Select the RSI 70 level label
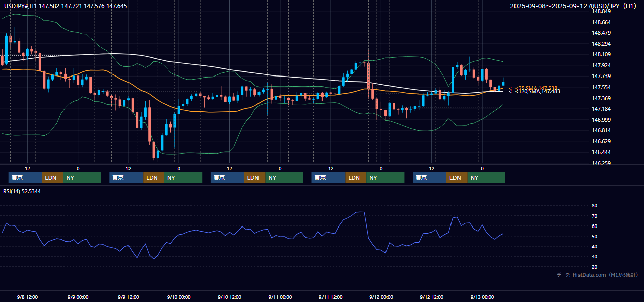Screen dimensions: 644x302 [x=595, y=216]
